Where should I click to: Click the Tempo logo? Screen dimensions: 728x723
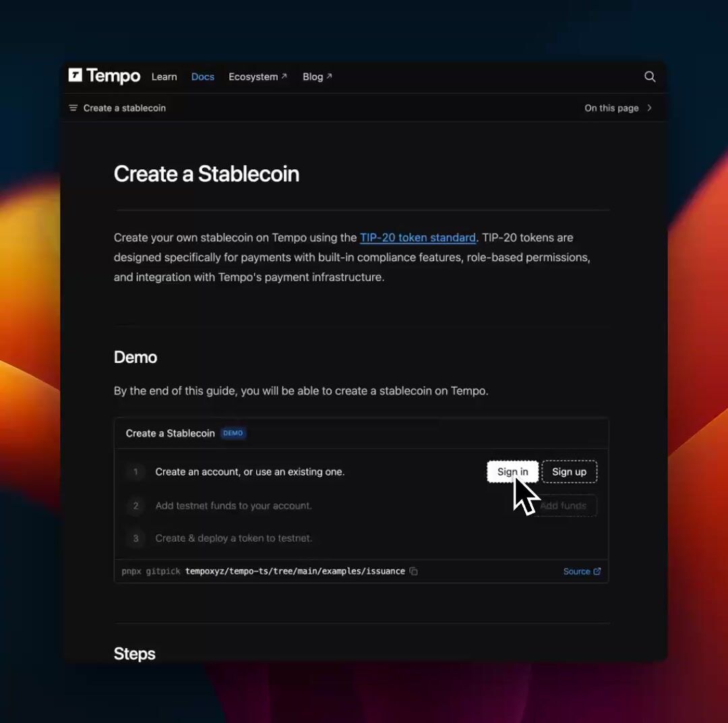(x=104, y=76)
